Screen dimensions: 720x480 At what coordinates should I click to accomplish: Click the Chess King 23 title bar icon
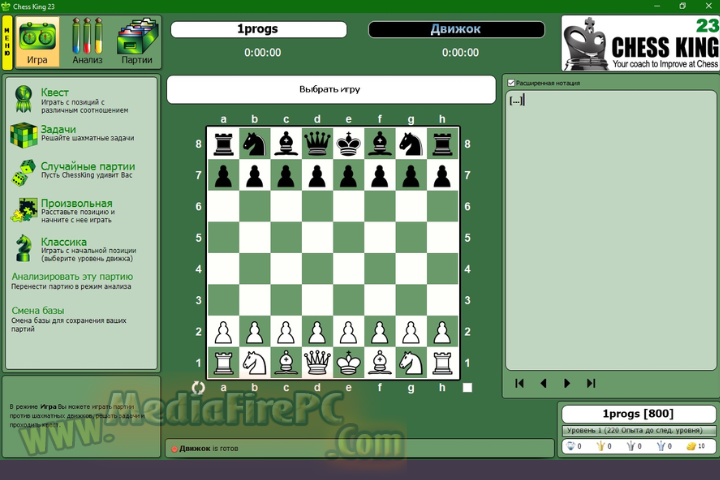tap(6, 6)
